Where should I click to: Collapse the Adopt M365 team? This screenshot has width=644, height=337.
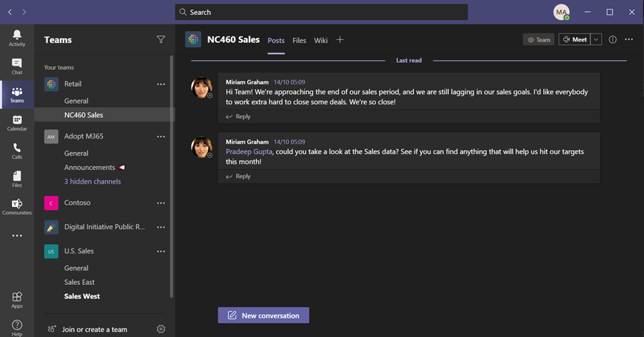pyautogui.click(x=83, y=136)
